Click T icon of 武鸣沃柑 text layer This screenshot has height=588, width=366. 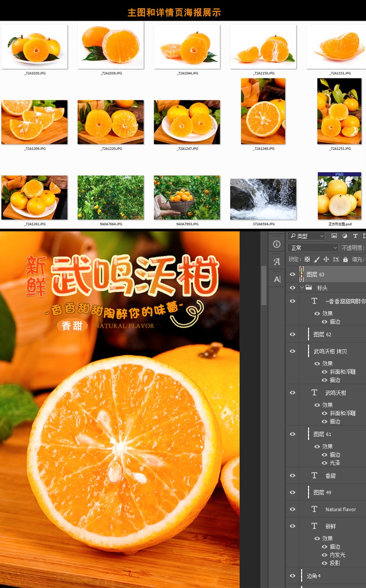tap(314, 393)
